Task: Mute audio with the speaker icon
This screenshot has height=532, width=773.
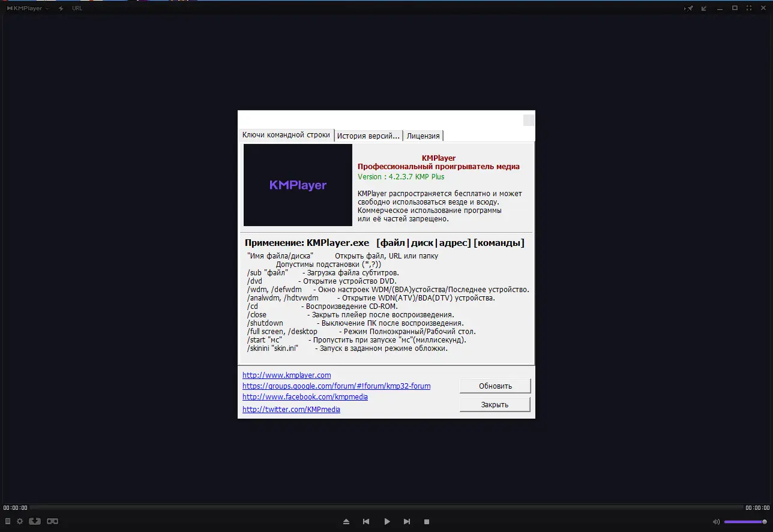Action: pyautogui.click(x=716, y=522)
